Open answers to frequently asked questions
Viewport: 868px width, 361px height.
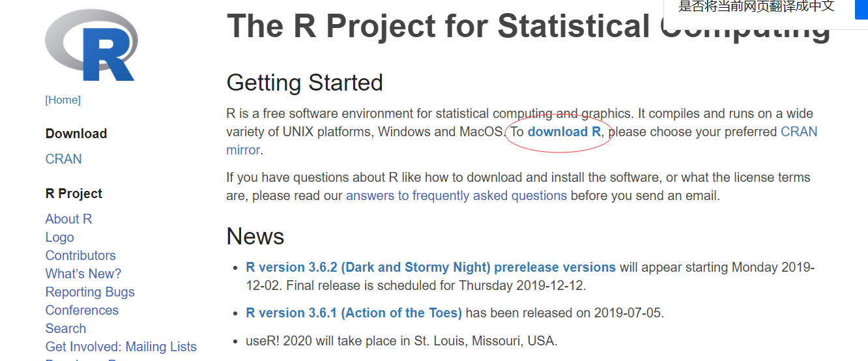pyautogui.click(x=456, y=195)
